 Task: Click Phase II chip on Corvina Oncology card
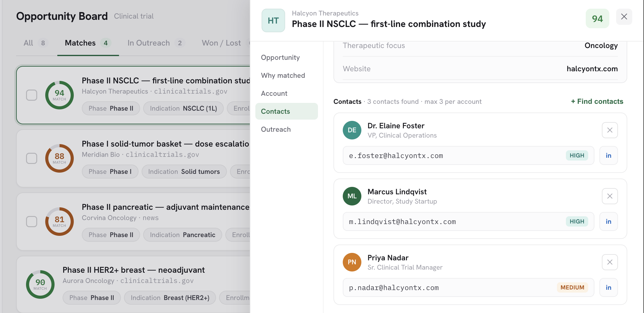pyautogui.click(x=111, y=235)
